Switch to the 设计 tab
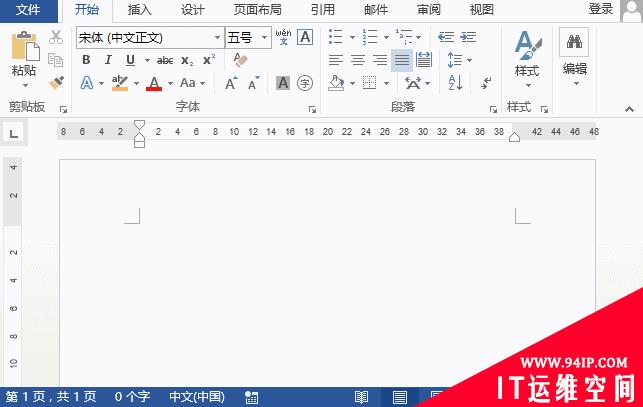Image resolution: width=643 pixels, height=407 pixels. point(192,10)
